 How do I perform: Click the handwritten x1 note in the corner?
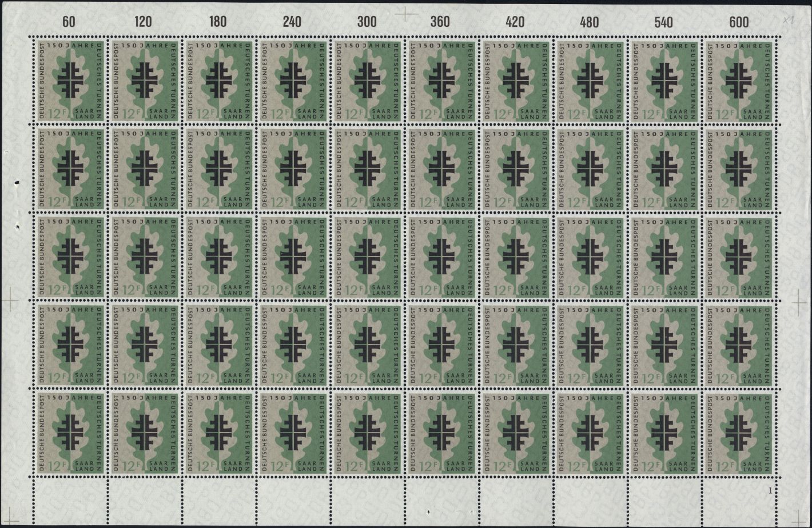(787, 21)
